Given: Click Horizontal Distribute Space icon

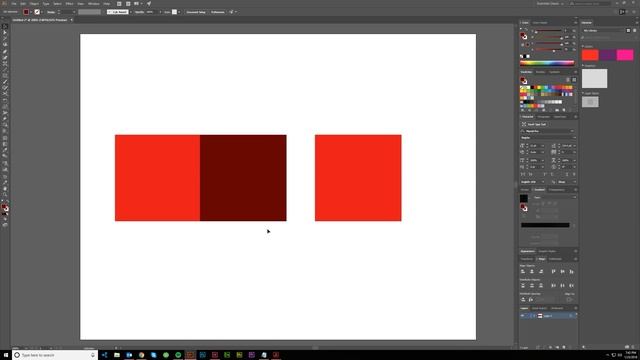Looking at the screenshot, I should click(531, 300).
